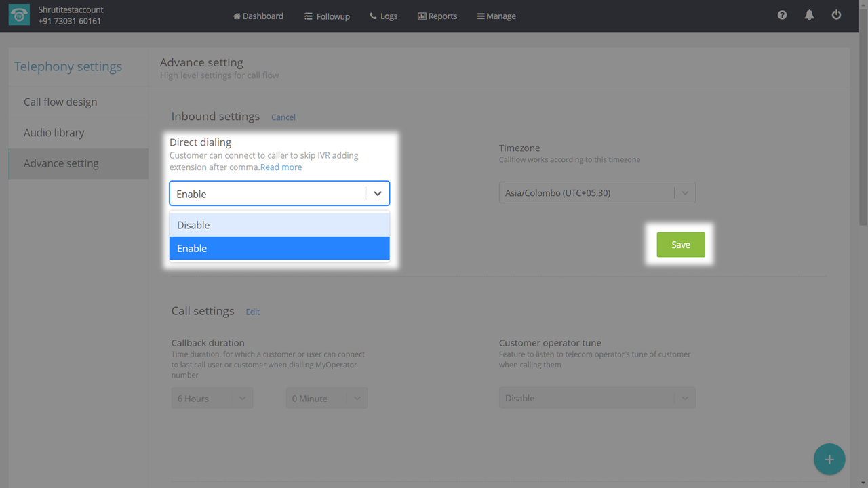Collapse the Direct dialing dropdown arrow
The width and height of the screenshot is (868, 488).
pyautogui.click(x=378, y=194)
